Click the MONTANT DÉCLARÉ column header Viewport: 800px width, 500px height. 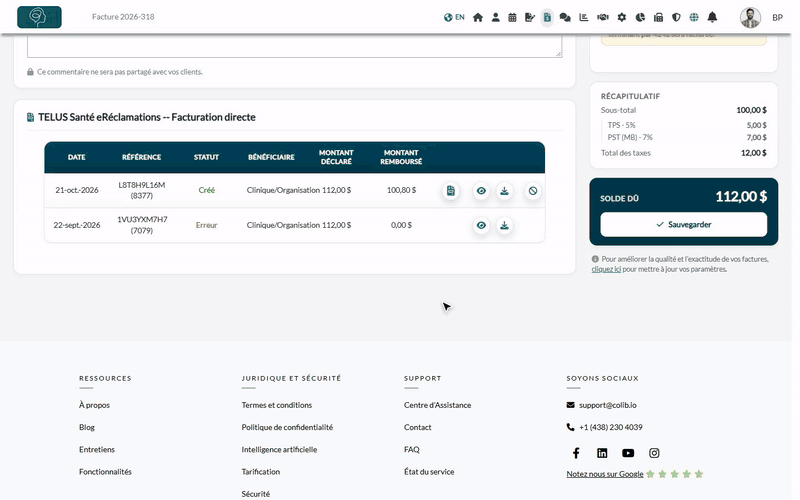pyautogui.click(x=336, y=157)
